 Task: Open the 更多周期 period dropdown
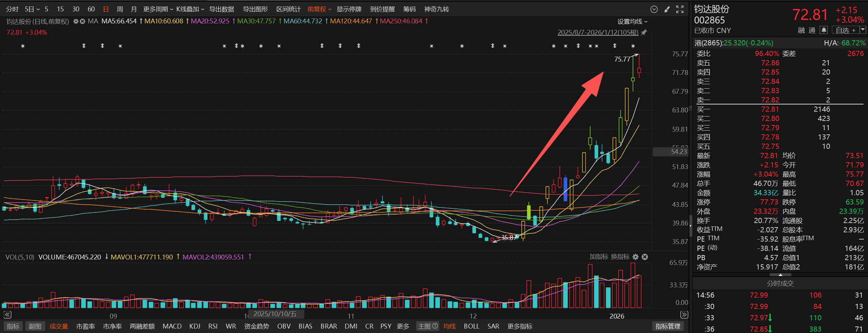click(158, 9)
